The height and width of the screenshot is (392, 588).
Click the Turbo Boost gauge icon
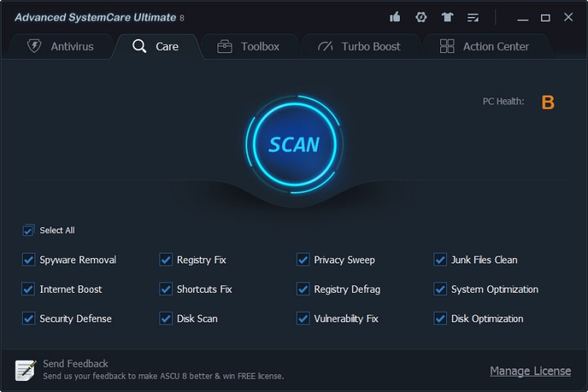[325, 46]
